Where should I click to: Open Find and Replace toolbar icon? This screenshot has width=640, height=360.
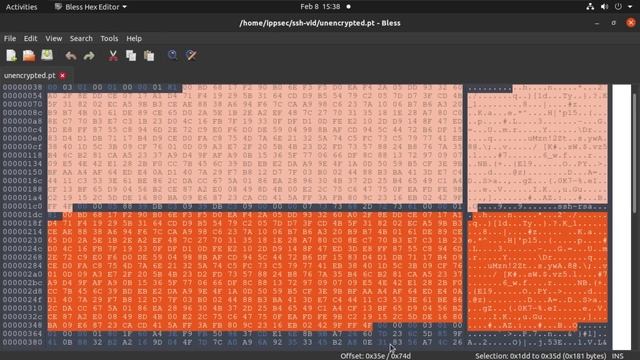tap(191, 55)
